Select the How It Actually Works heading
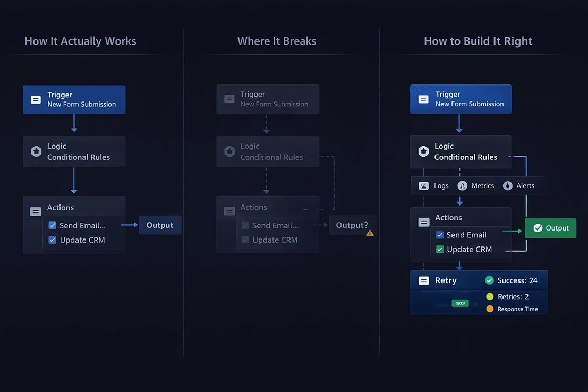 click(x=80, y=41)
